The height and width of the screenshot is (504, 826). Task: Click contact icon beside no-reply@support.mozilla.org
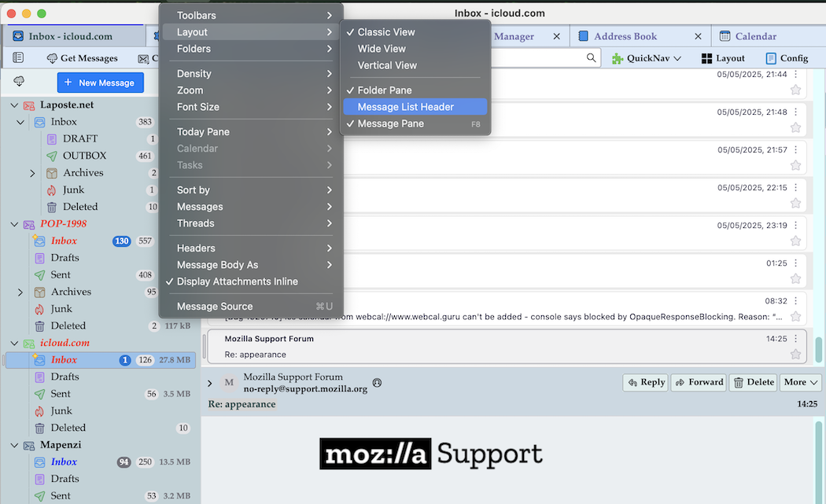click(377, 383)
